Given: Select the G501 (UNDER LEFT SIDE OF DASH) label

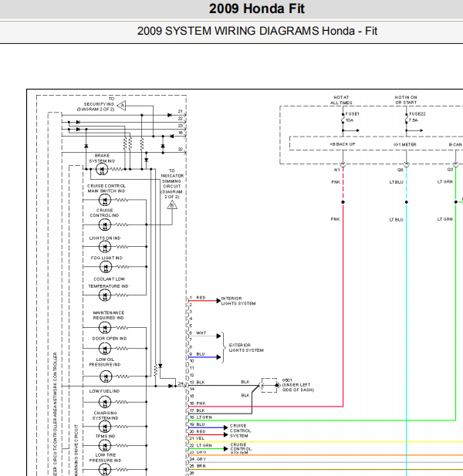Looking at the screenshot, I should pyautogui.click(x=298, y=385).
